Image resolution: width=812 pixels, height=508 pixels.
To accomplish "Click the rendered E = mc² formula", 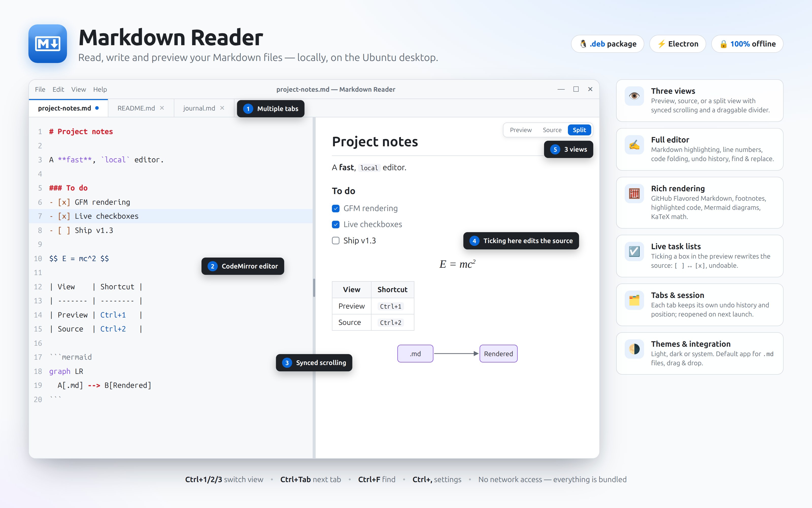I will click(x=457, y=264).
